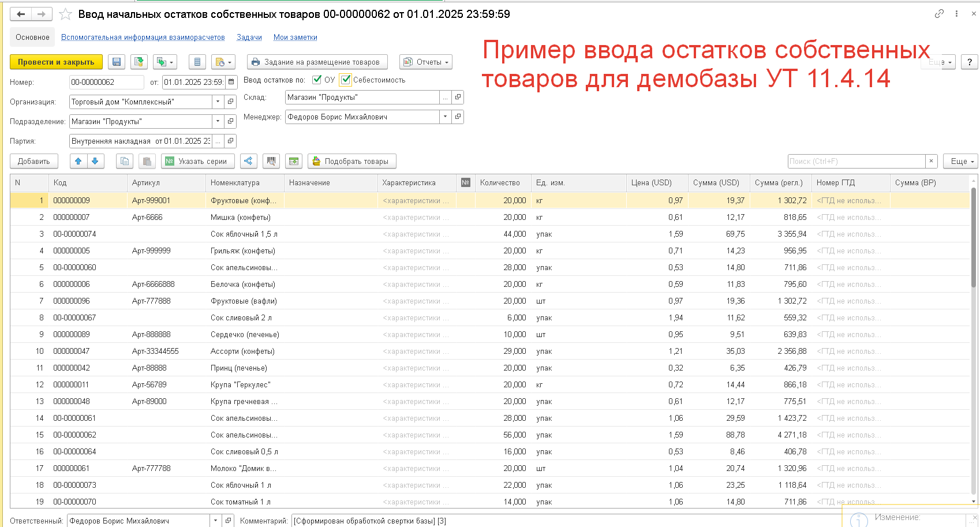980x527 pixels.
Task: Toggle the Себестоимость checkbox
Action: pyautogui.click(x=346, y=80)
